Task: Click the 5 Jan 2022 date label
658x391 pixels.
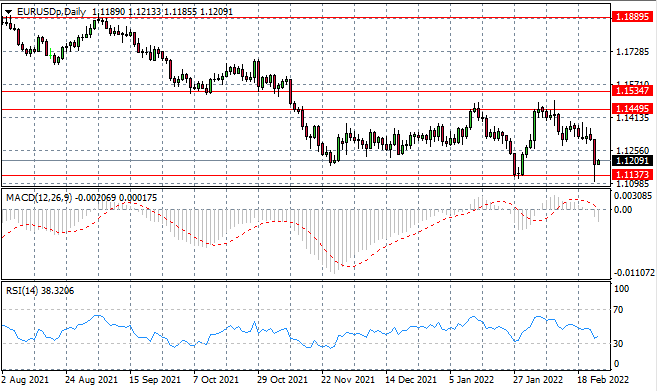Action: click(472, 380)
